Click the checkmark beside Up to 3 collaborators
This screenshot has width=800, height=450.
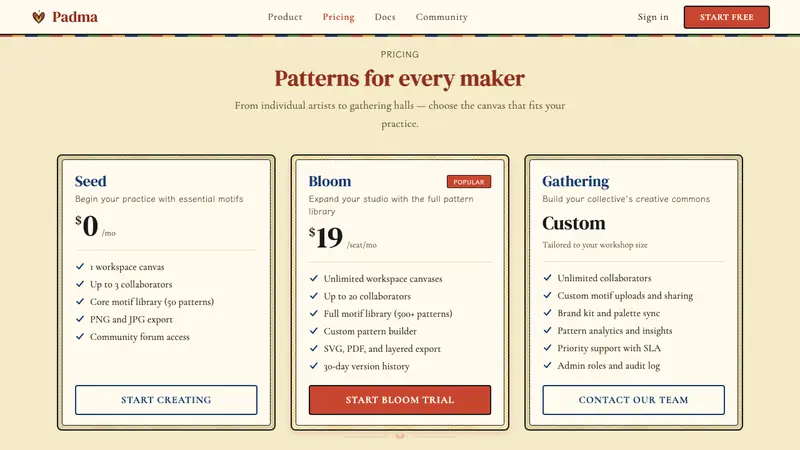[80, 284]
